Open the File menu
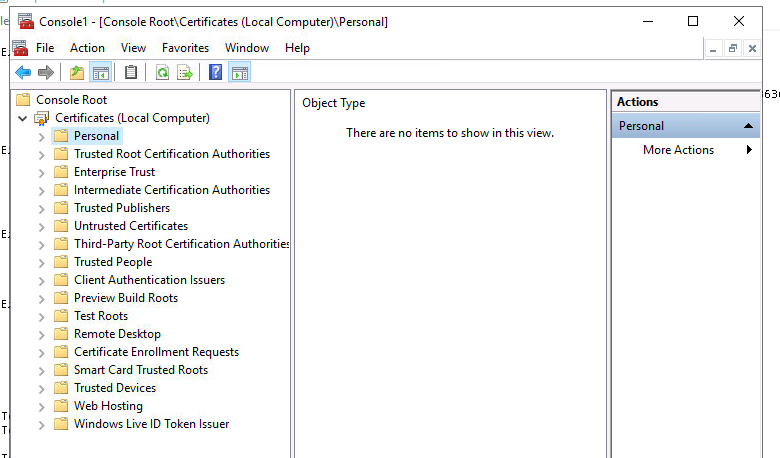 [45, 48]
